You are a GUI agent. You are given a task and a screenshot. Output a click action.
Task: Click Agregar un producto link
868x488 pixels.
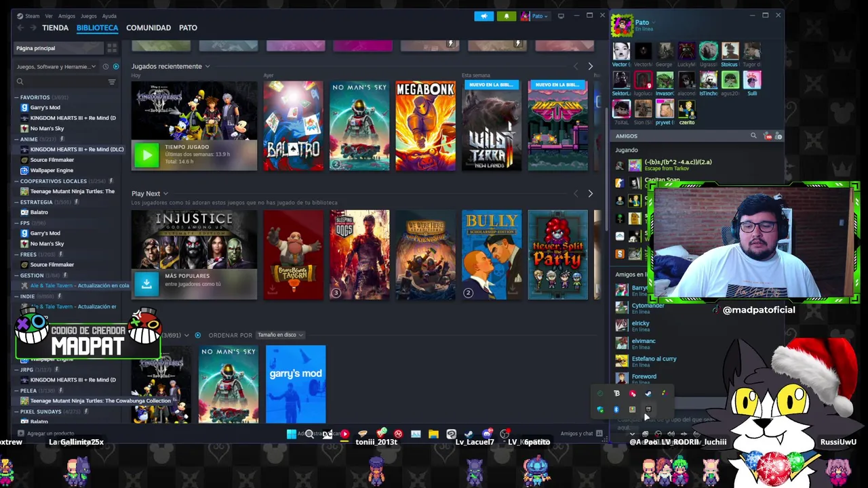46,433
